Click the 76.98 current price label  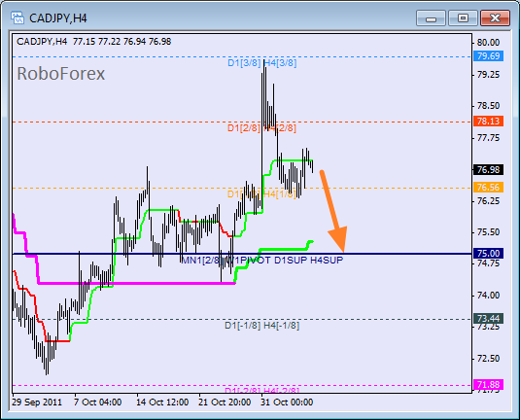coord(488,170)
